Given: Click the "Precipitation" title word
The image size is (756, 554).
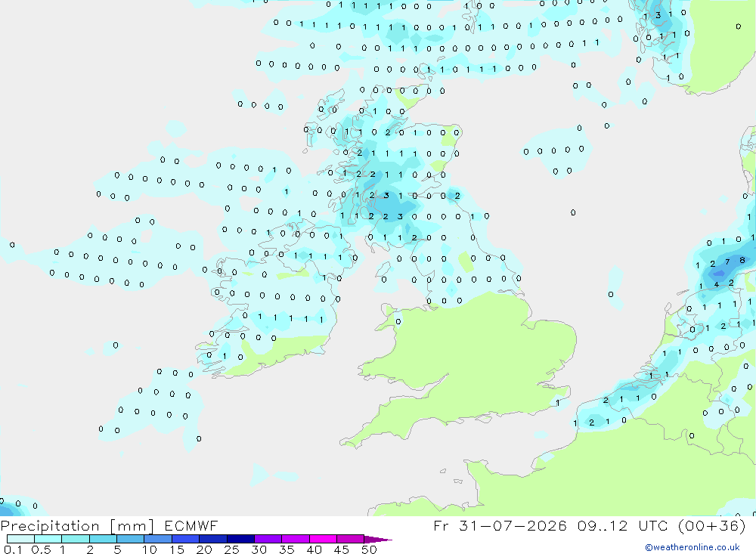Looking at the screenshot, I should 50,526.
